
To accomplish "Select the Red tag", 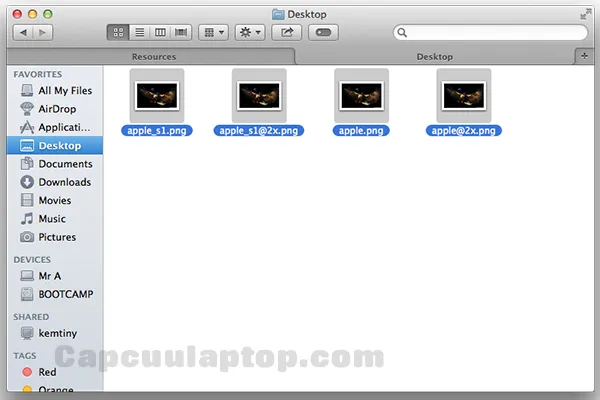I will [48, 372].
